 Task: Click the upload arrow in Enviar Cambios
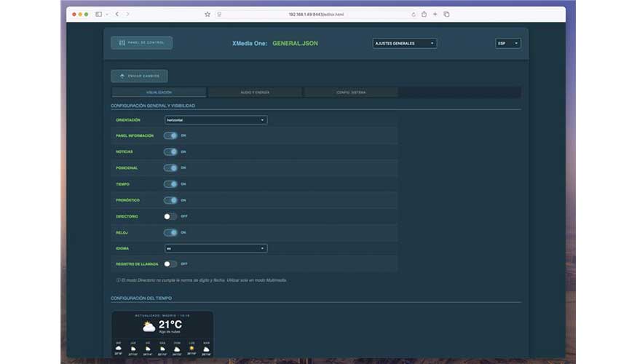[122, 76]
